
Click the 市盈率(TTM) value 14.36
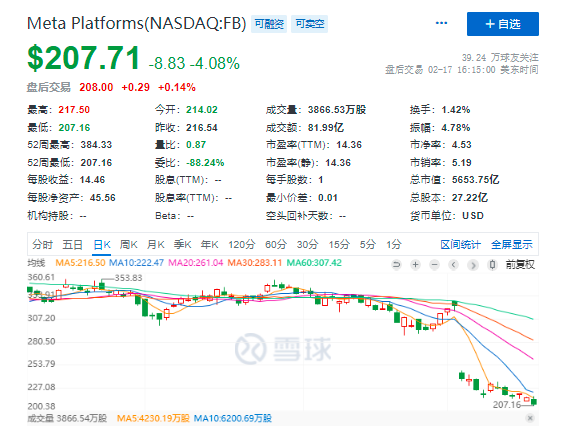(349, 145)
